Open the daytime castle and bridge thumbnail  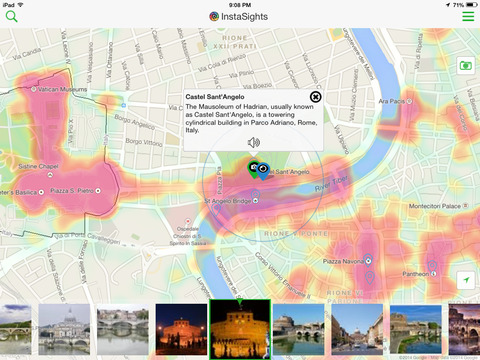point(298,329)
